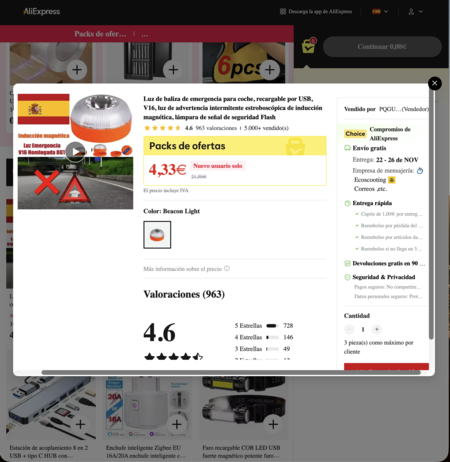The image size is (450, 462).
Task: Open the … tab in red bar
Action: [145, 34]
